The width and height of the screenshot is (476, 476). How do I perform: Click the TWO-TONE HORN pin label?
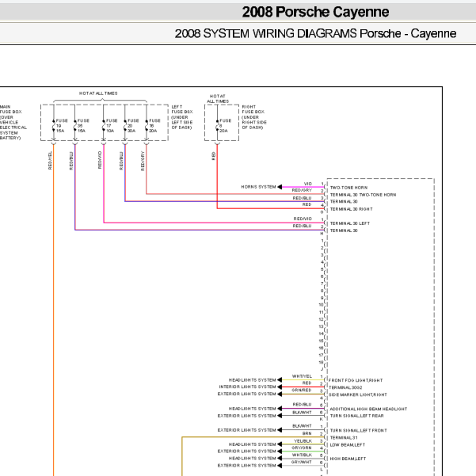(x=348, y=188)
